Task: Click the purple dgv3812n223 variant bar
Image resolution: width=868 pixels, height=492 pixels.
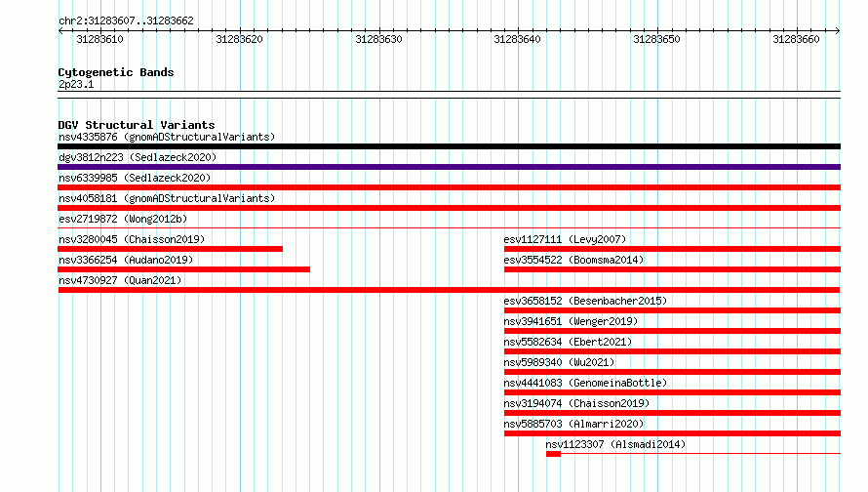Action: pyautogui.click(x=449, y=167)
